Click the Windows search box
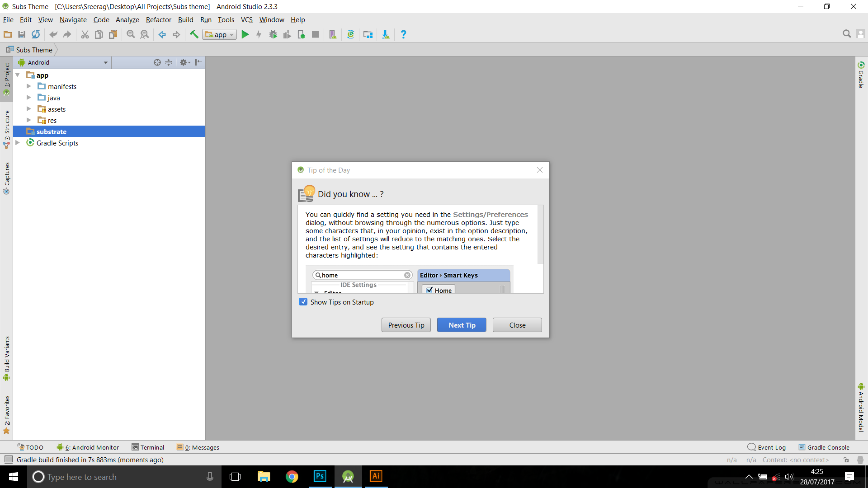 tap(124, 477)
